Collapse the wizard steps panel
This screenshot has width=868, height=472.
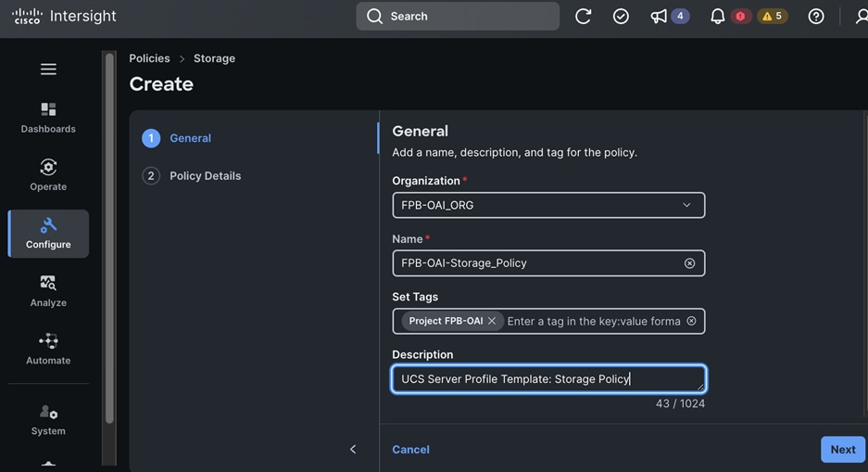[353, 450]
